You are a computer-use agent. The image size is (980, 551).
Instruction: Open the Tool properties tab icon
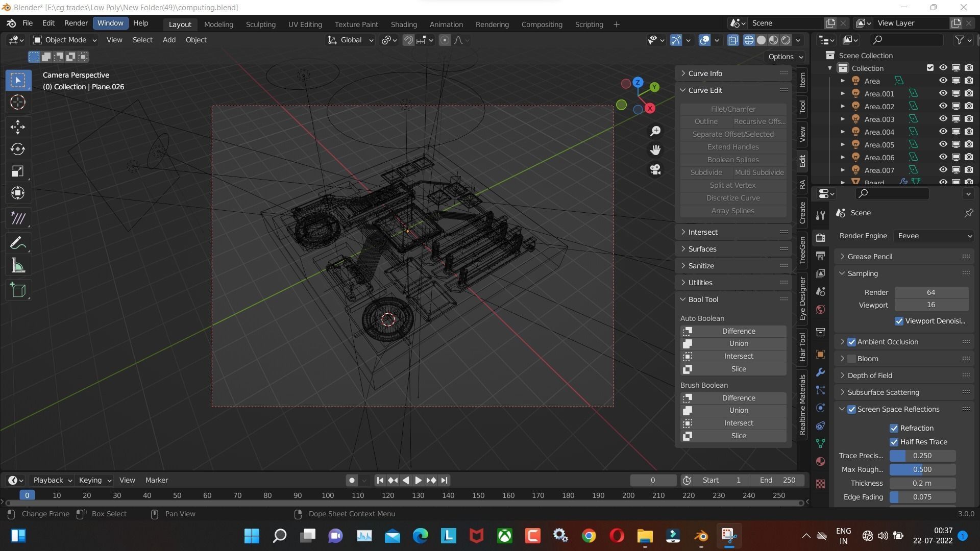point(820,216)
